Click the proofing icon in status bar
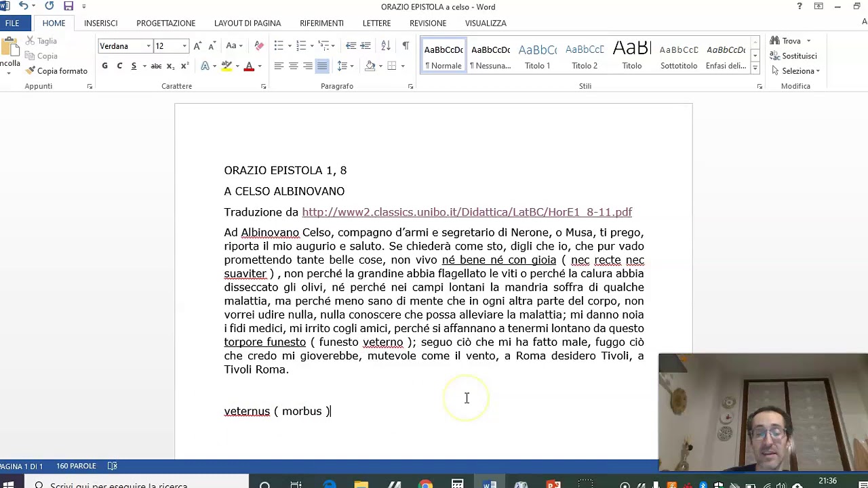This screenshot has width=868, height=488. (113, 466)
